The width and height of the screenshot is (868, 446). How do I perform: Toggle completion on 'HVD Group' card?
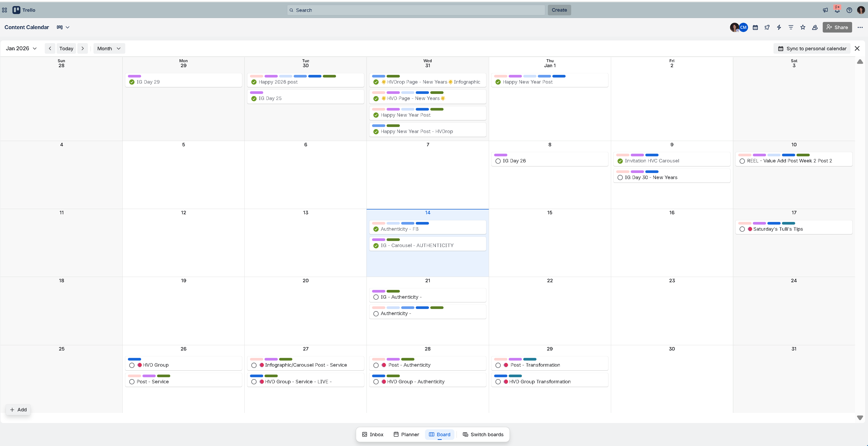(x=132, y=365)
